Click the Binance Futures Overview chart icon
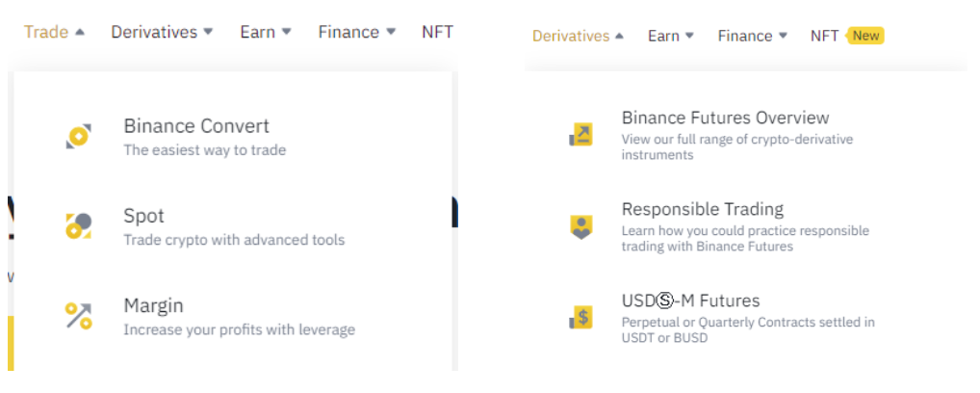Viewport: 980px width, 393px height. point(580,135)
